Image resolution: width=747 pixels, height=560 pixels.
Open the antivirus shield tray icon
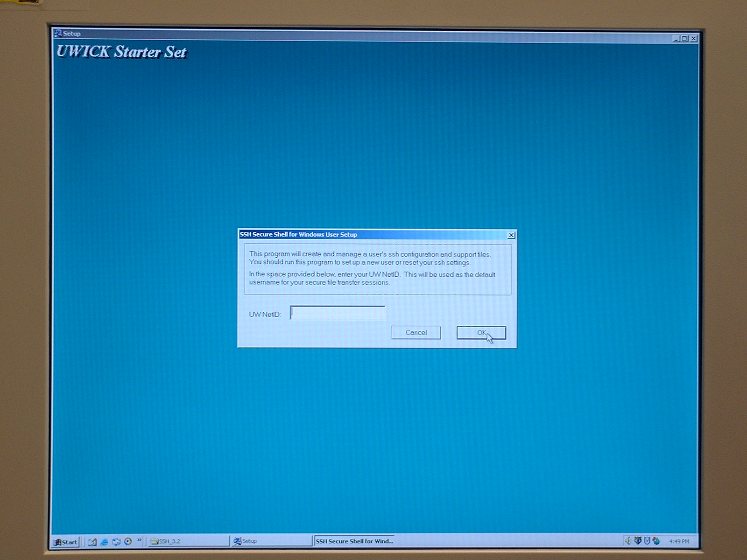click(x=647, y=541)
